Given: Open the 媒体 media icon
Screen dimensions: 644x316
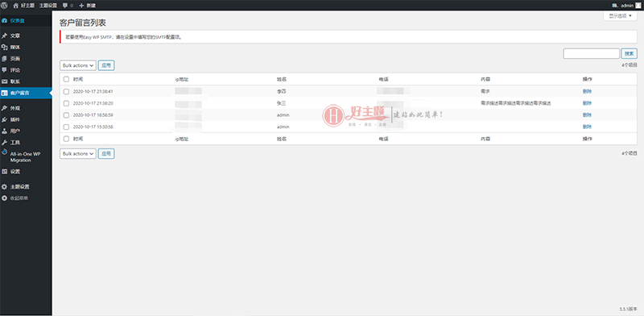Looking at the screenshot, I should [x=4, y=48].
